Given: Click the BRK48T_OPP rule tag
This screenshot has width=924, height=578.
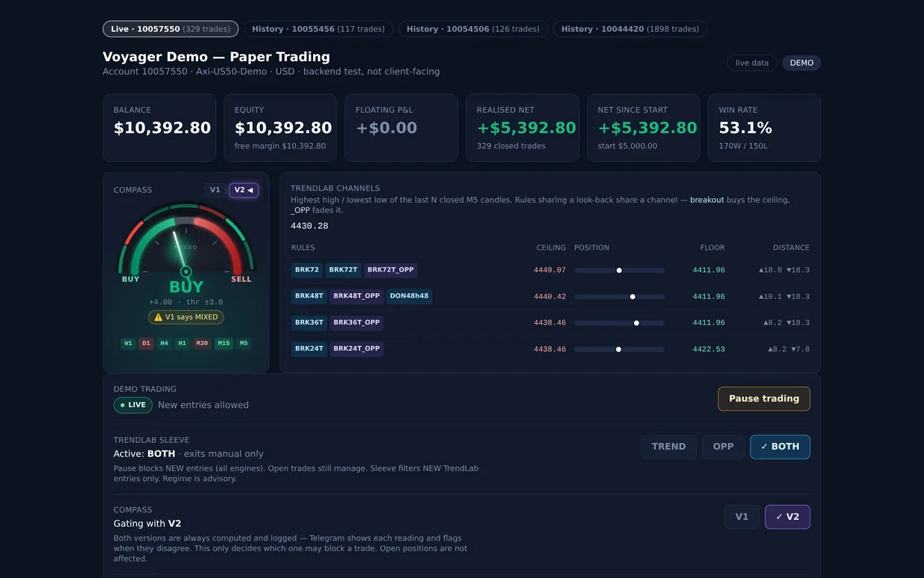Looking at the screenshot, I should pyautogui.click(x=357, y=296).
